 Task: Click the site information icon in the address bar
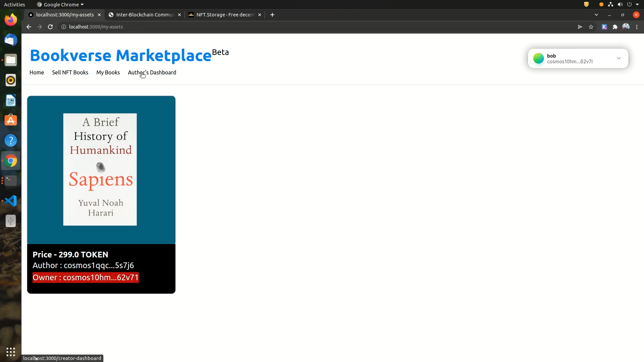point(63,27)
